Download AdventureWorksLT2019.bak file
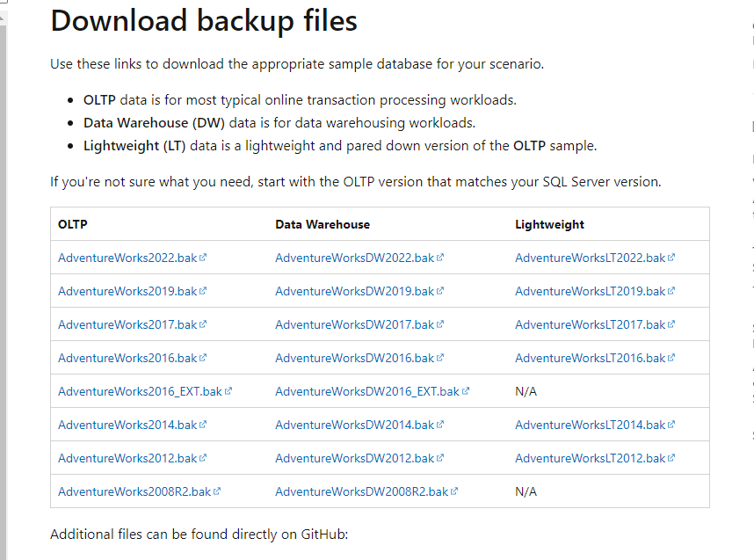754x560 pixels. coord(590,291)
